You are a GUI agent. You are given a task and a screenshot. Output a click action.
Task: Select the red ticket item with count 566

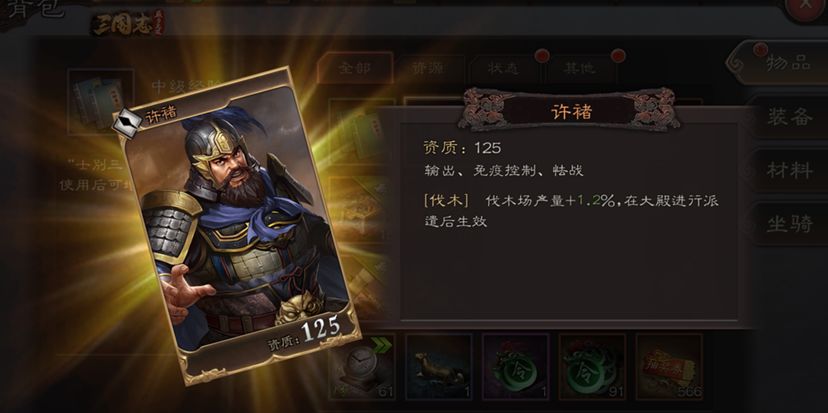click(x=669, y=367)
